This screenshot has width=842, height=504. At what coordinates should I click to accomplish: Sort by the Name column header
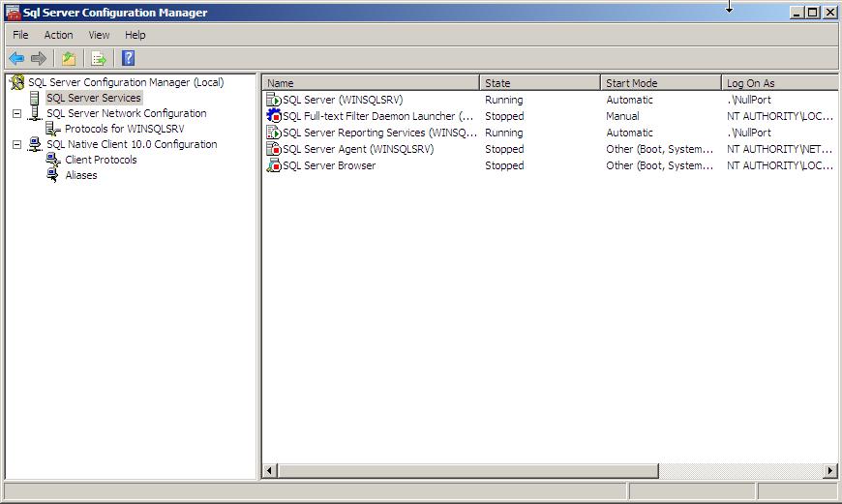[x=371, y=83]
